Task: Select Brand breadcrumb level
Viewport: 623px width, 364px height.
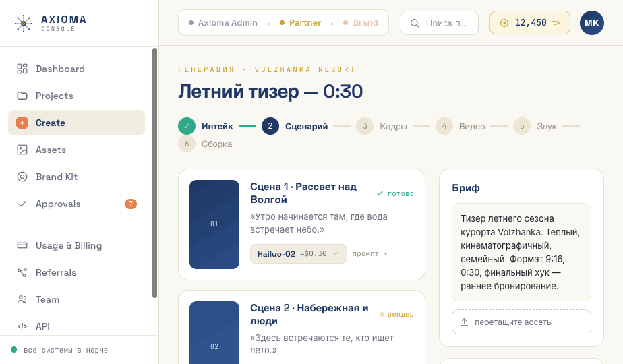Action: [360, 23]
